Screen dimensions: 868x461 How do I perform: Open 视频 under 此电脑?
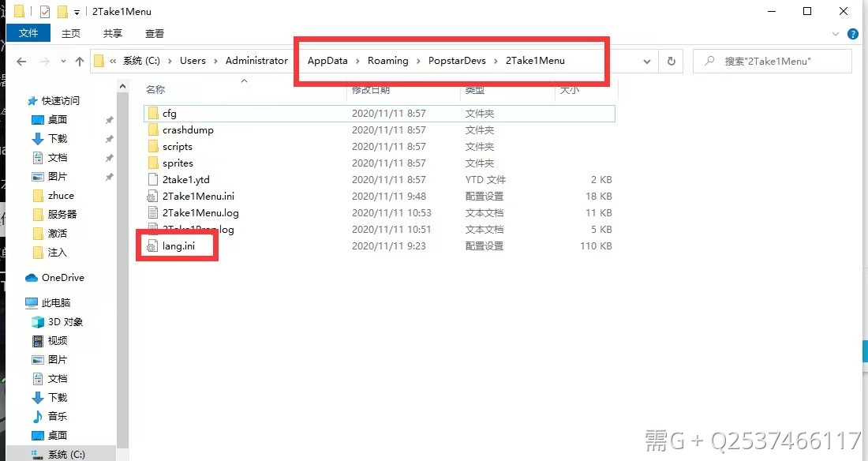58,341
